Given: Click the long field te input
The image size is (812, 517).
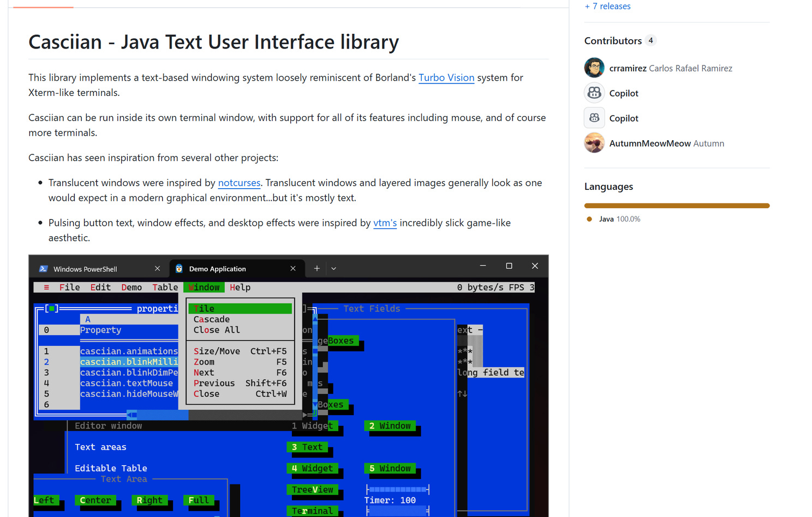Looking at the screenshot, I should coord(491,372).
